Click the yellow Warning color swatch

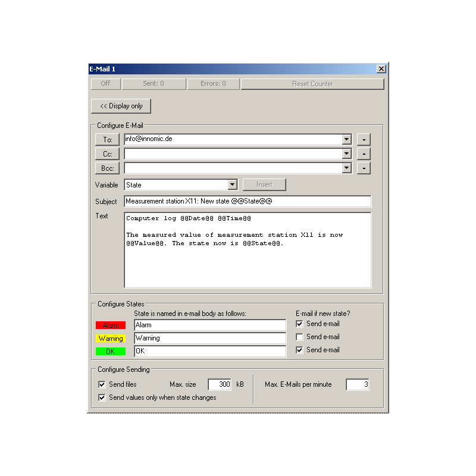[x=111, y=339]
